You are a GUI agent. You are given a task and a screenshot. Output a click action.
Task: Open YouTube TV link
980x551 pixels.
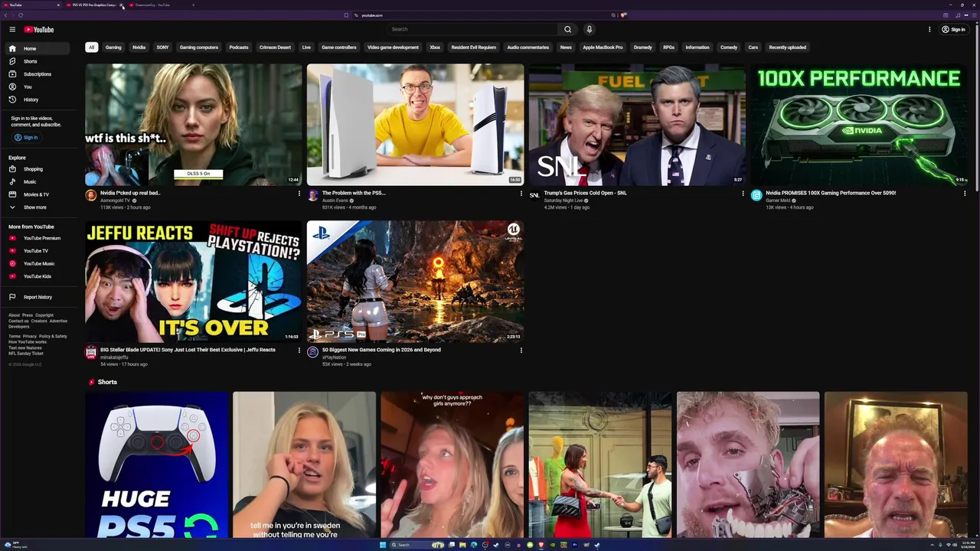click(x=38, y=251)
